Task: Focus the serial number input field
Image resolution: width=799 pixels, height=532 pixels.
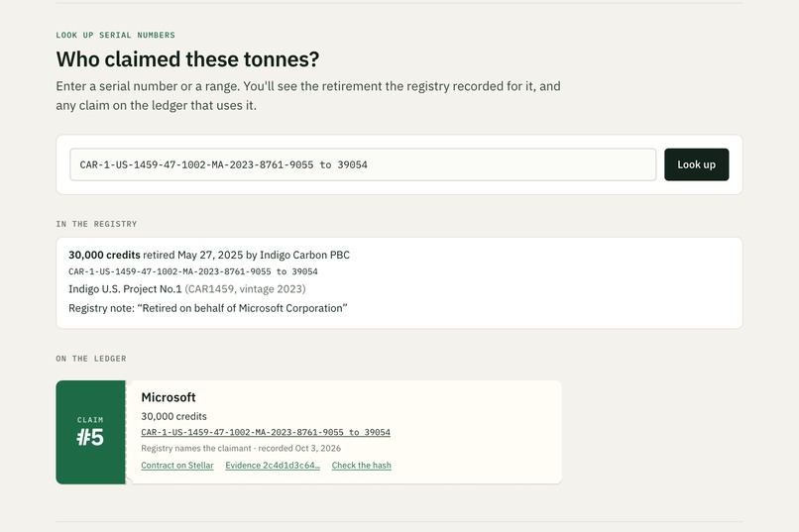Action: tap(363, 164)
